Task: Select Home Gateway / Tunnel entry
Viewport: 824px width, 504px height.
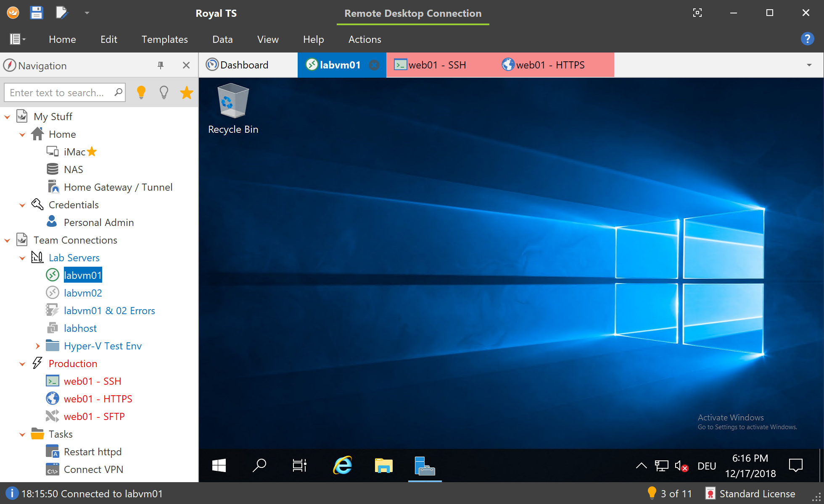Action: [x=118, y=187]
